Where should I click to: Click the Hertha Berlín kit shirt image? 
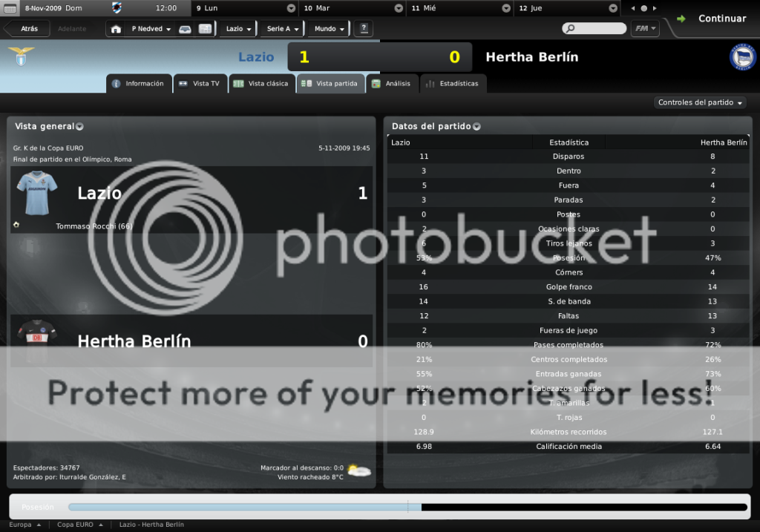pyautogui.click(x=37, y=340)
